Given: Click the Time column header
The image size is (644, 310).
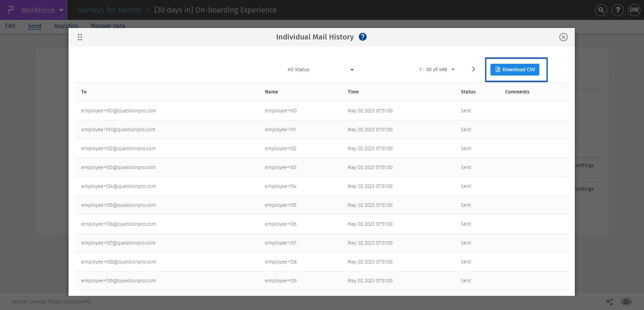Looking at the screenshot, I should (353, 92).
